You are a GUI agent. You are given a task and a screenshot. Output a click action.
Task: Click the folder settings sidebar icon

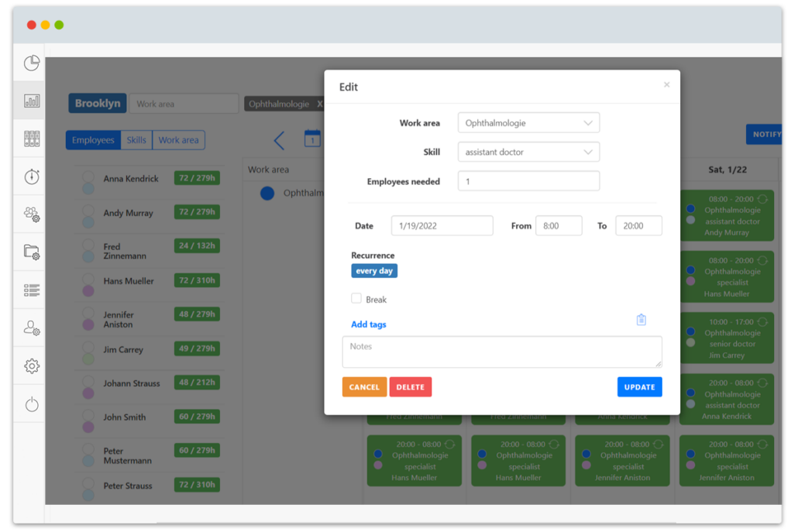click(32, 252)
